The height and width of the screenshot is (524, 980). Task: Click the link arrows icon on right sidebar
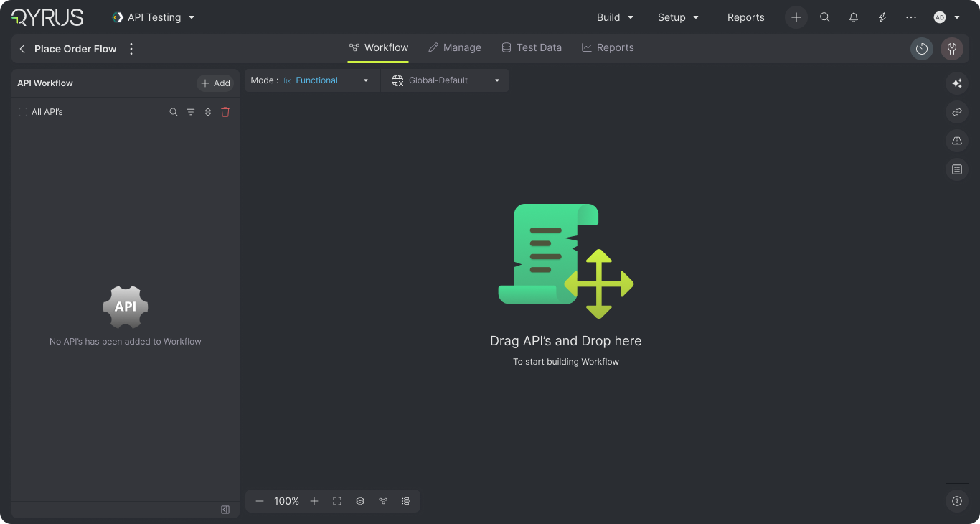957,112
